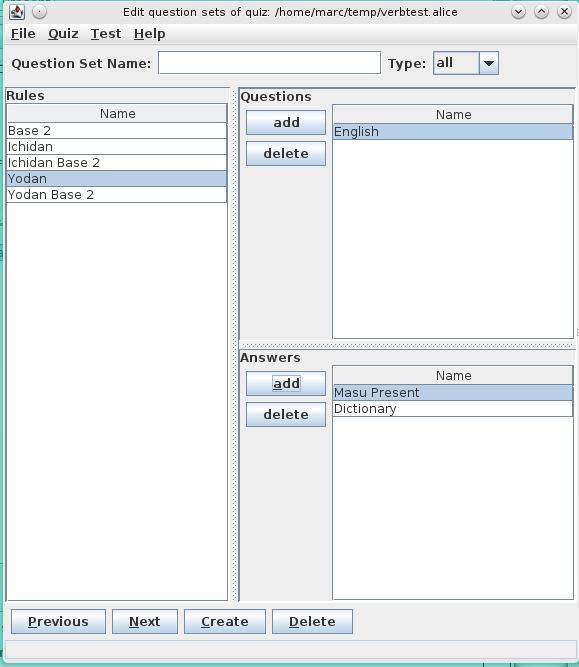
Task: Select the English question row
Action: 453,132
